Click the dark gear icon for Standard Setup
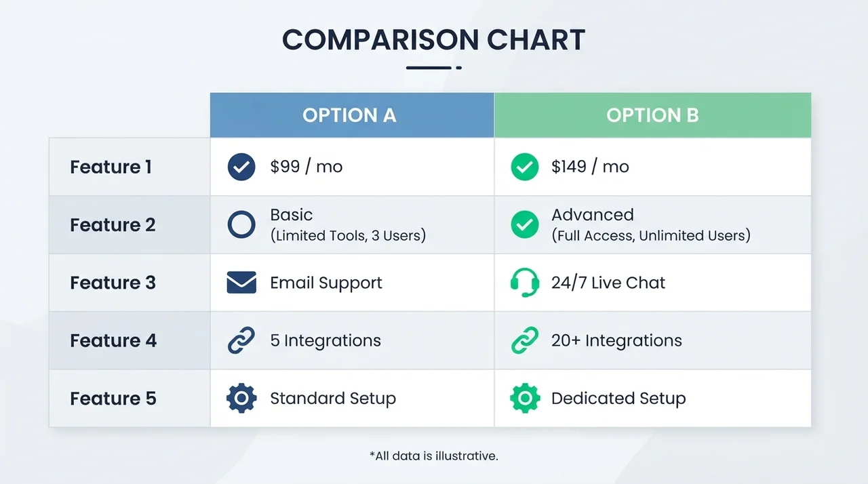Viewport: 868px width, 484px height. (x=241, y=398)
